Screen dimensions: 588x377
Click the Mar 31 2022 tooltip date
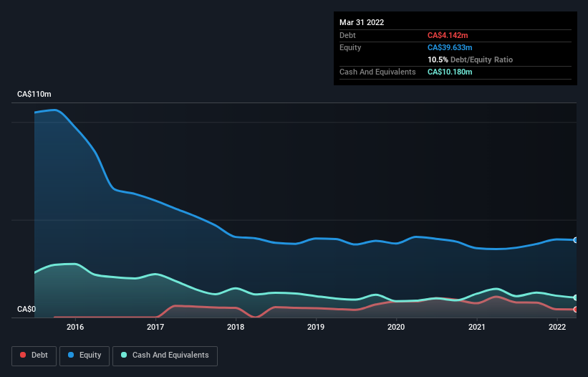tap(362, 22)
